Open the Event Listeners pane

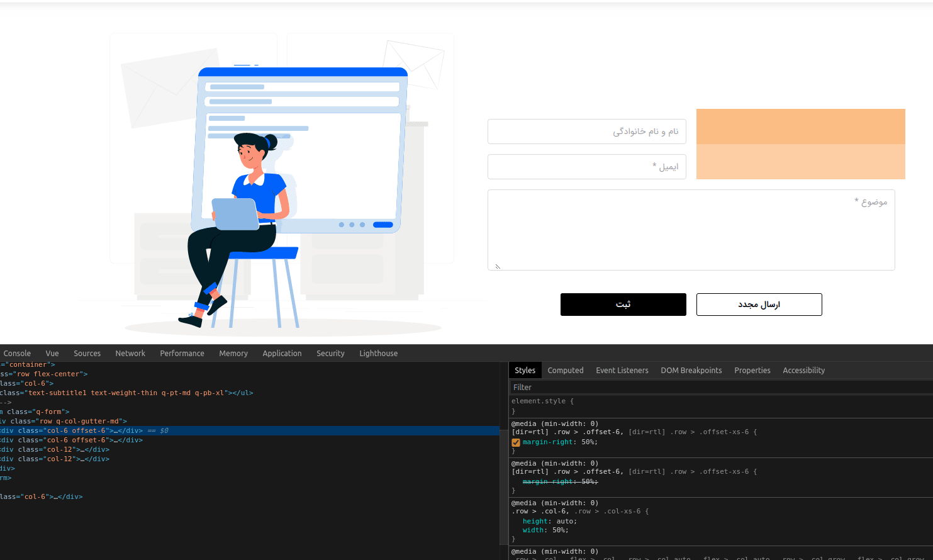(622, 371)
